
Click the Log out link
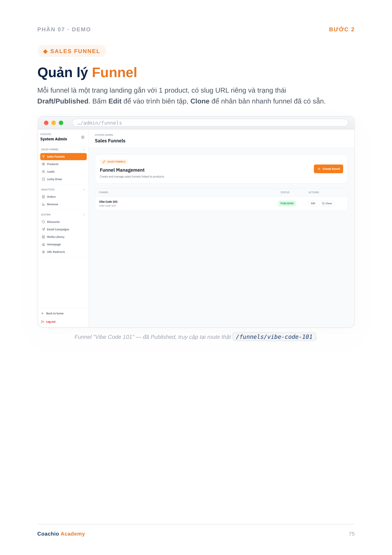[x=51, y=322]
